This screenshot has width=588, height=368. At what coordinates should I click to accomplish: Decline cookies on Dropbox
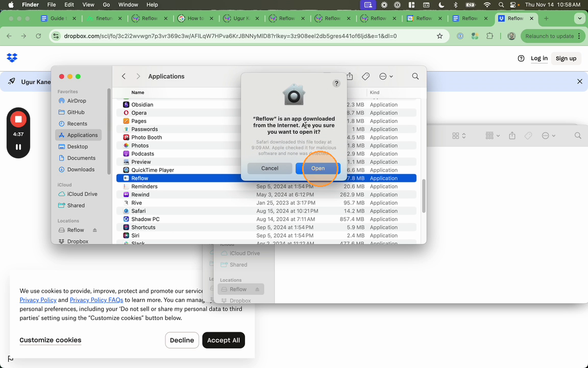point(182,340)
